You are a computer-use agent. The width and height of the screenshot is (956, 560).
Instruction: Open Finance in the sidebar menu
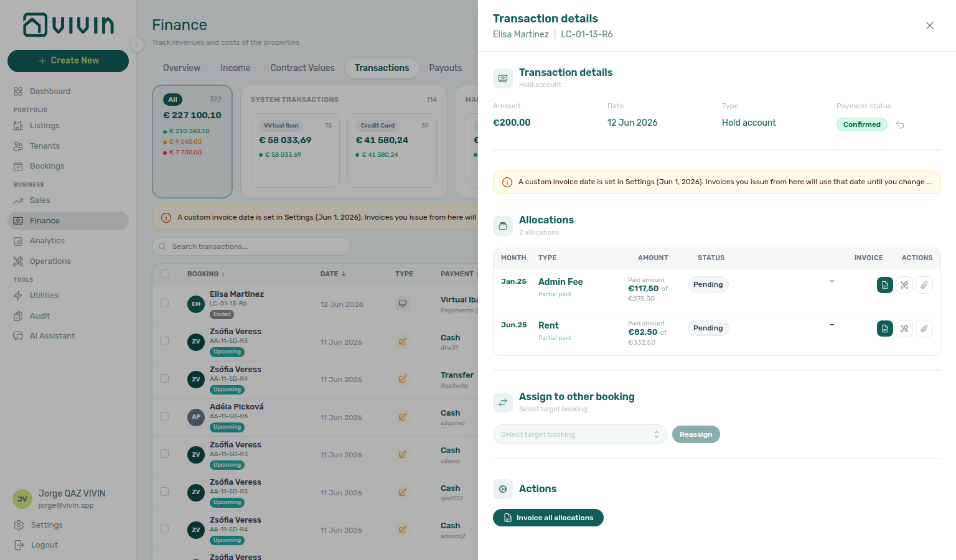68,221
